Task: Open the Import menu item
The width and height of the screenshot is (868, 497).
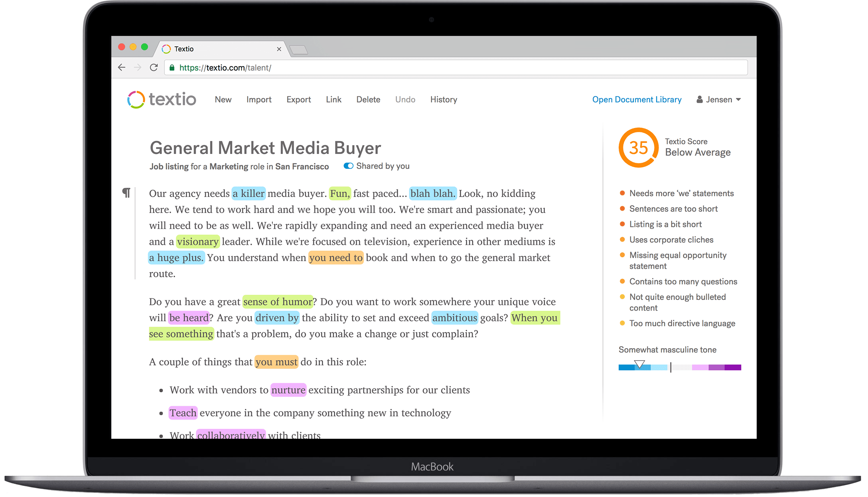Action: 259,100
